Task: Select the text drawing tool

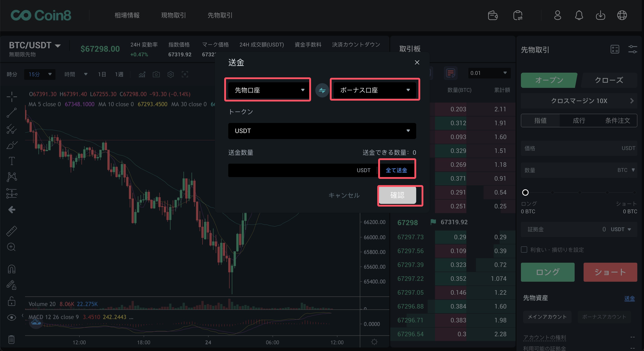Action: click(11, 161)
